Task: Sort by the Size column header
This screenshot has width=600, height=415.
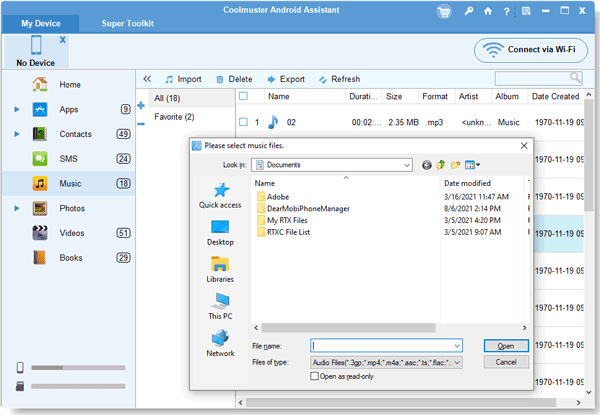Action: coord(399,96)
